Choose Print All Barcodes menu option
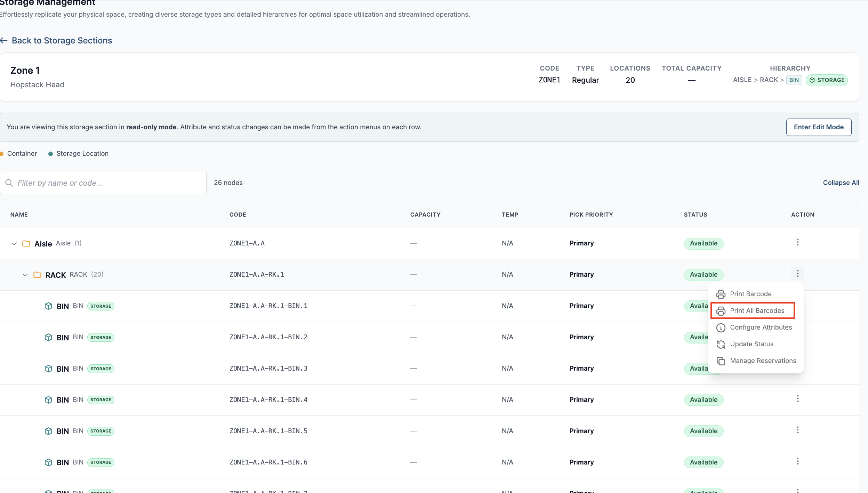The height and width of the screenshot is (493, 868). (753, 310)
